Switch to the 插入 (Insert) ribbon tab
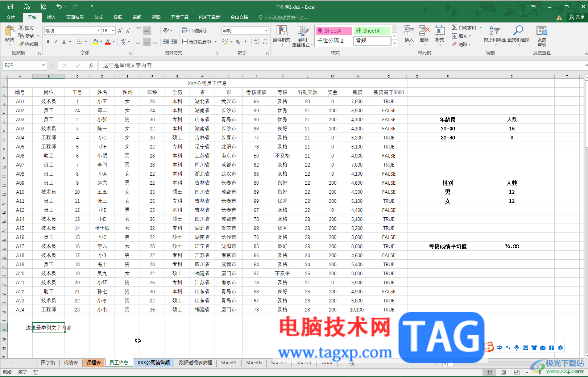The width and height of the screenshot is (588, 377). point(51,17)
